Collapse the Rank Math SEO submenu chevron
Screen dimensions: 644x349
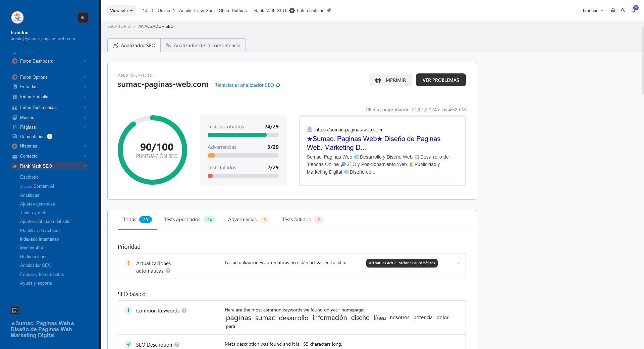(85, 166)
